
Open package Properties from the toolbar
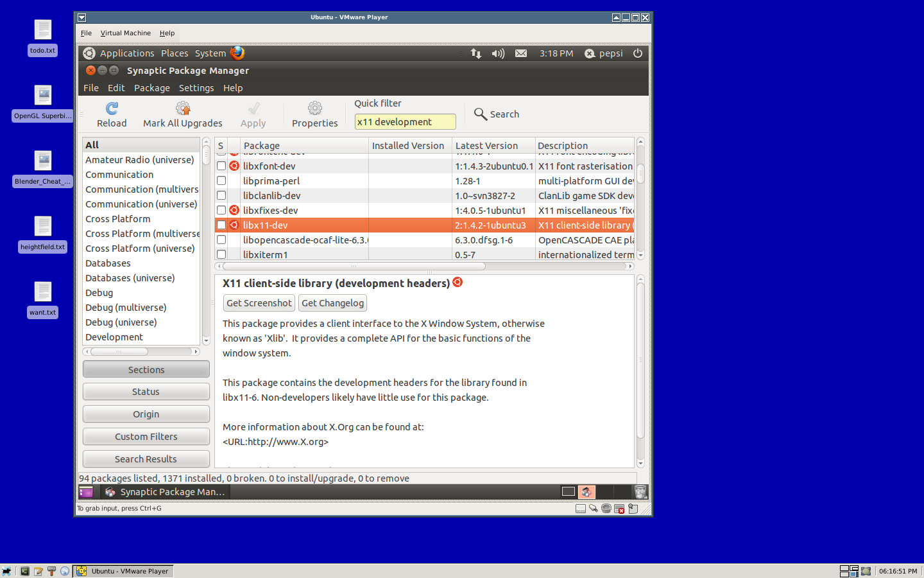(314, 109)
